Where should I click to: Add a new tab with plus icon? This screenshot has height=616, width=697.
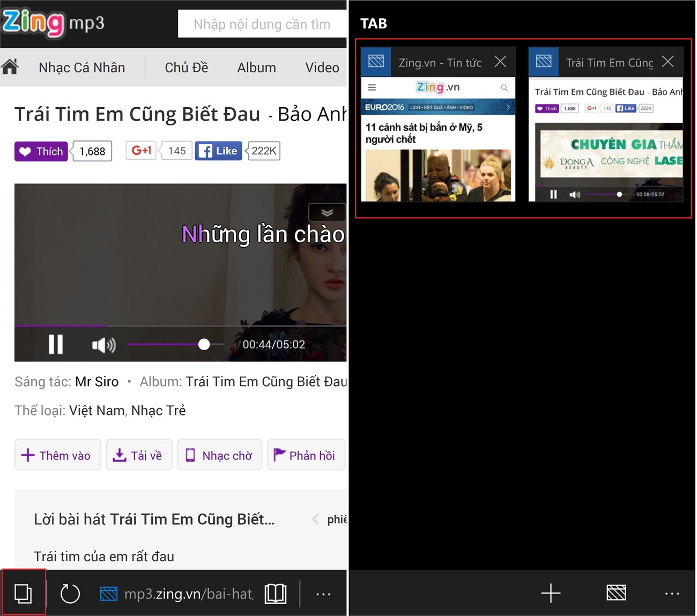551,593
